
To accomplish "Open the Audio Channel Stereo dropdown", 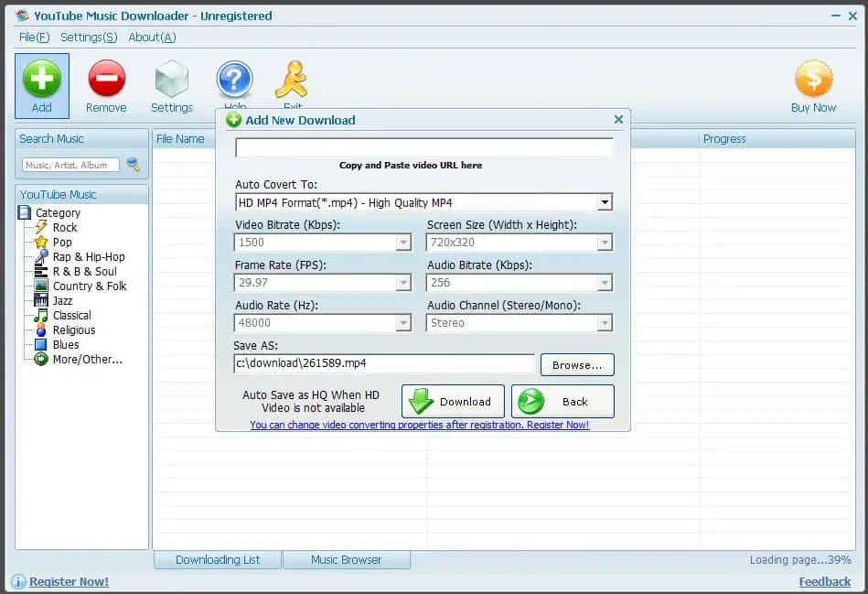I will (604, 323).
